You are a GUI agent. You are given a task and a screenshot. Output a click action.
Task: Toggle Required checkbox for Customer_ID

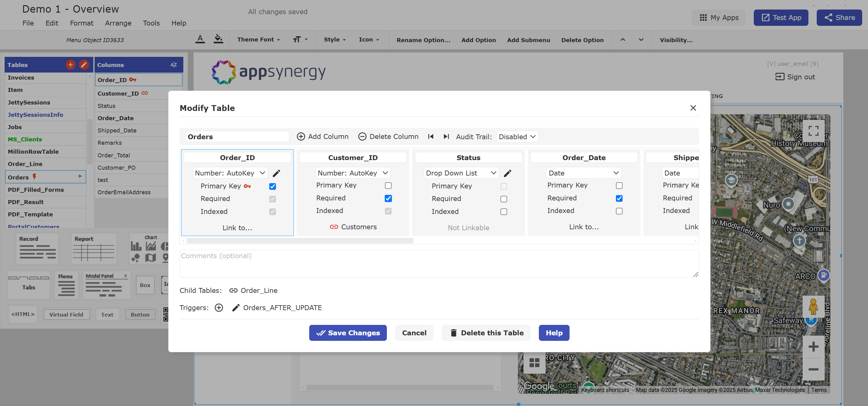[388, 198]
